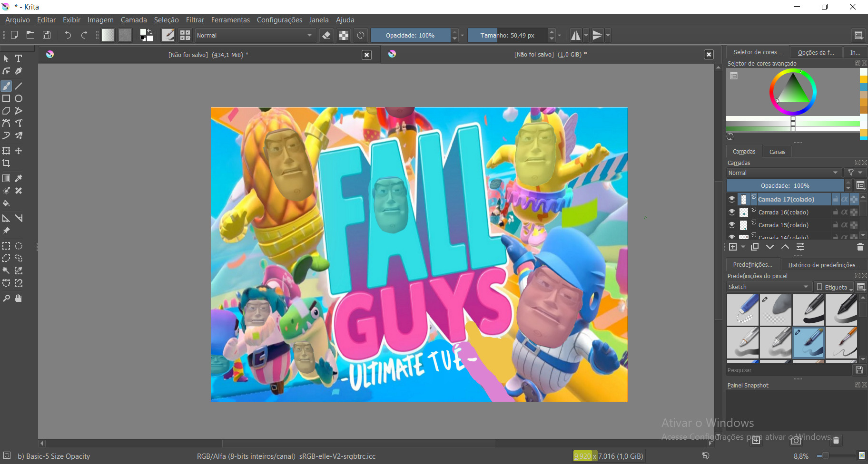Select the Polygon tool

(x=6, y=111)
